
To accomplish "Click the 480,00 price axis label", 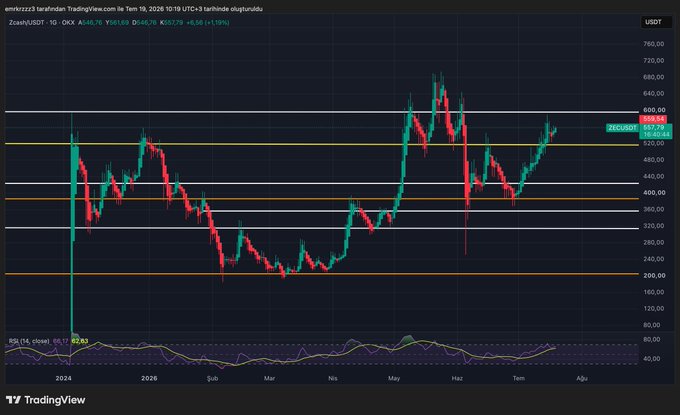I will pos(654,160).
